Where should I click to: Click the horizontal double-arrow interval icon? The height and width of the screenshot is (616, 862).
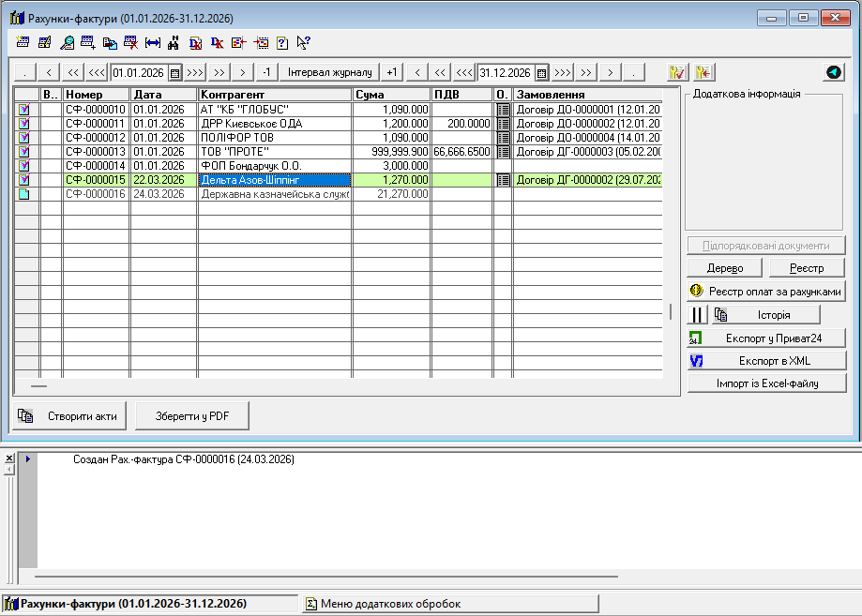[x=153, y=42]
